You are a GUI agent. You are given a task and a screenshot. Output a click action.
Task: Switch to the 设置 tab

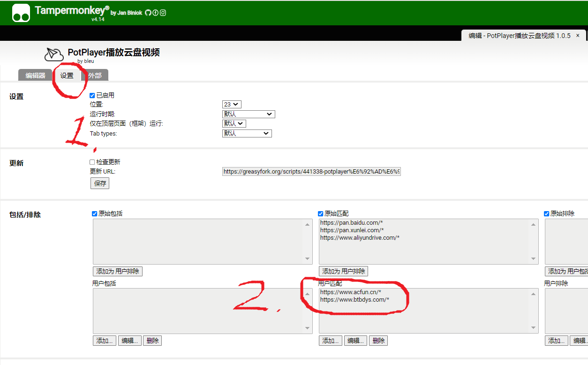(x=67, y=76)
